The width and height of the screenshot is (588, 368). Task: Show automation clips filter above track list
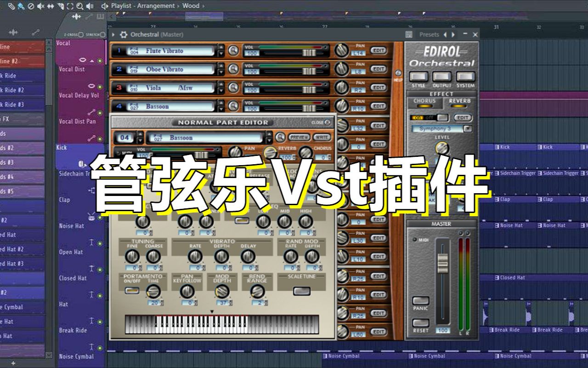(x=89, y=17)
